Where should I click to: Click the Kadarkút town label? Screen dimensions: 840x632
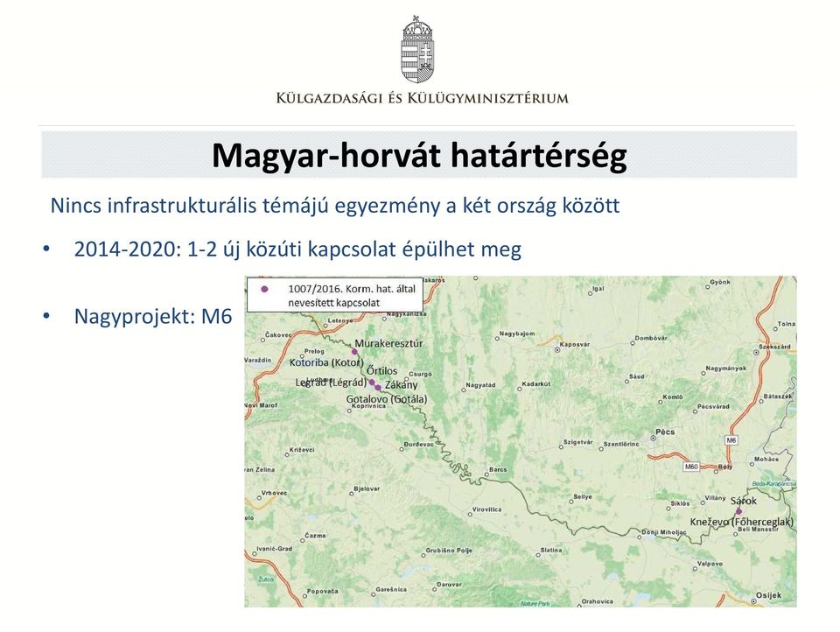536,383
